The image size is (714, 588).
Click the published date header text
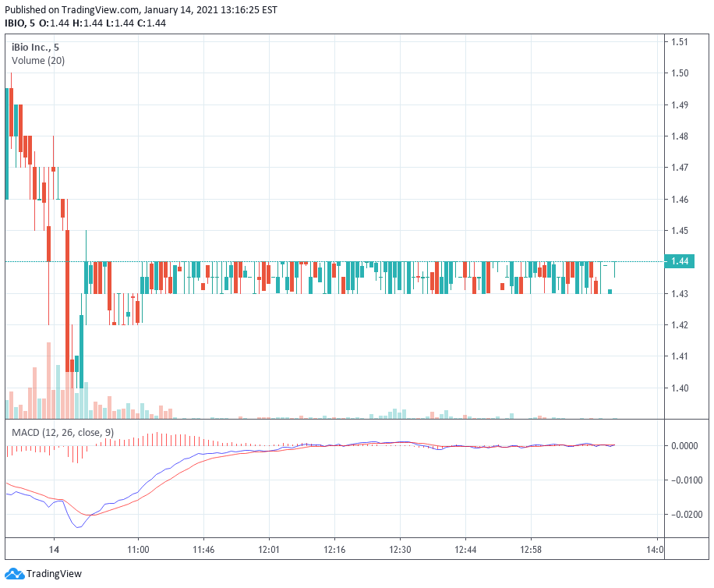click(x=141, y=9)
